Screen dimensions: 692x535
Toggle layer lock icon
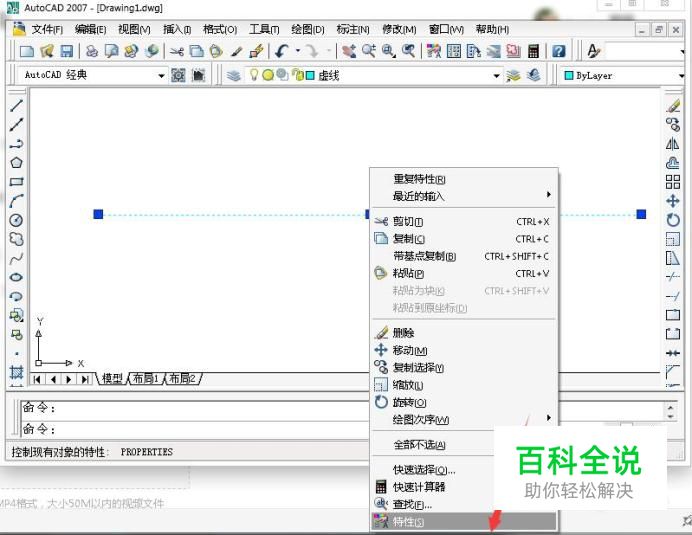click(x=299, y=75)
